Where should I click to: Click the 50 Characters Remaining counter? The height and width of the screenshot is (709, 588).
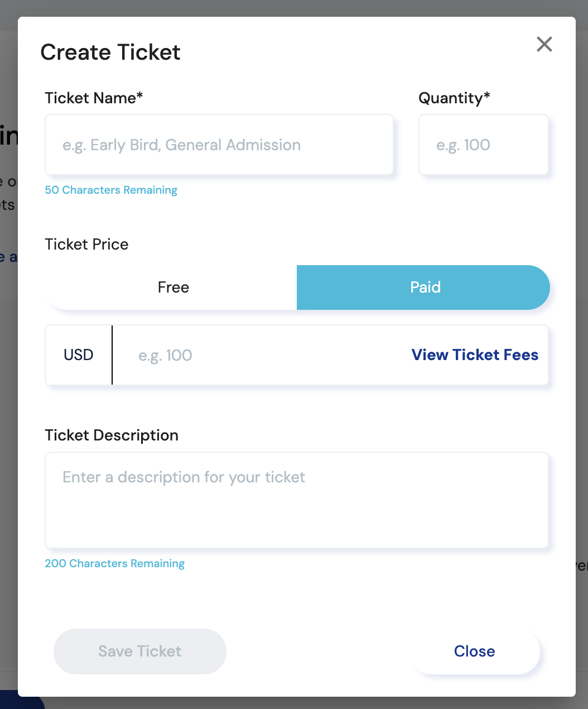coord(111,190)
